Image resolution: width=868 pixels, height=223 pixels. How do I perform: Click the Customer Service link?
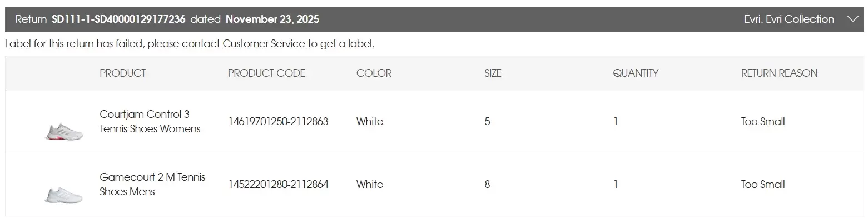click(x=264, y=44)
